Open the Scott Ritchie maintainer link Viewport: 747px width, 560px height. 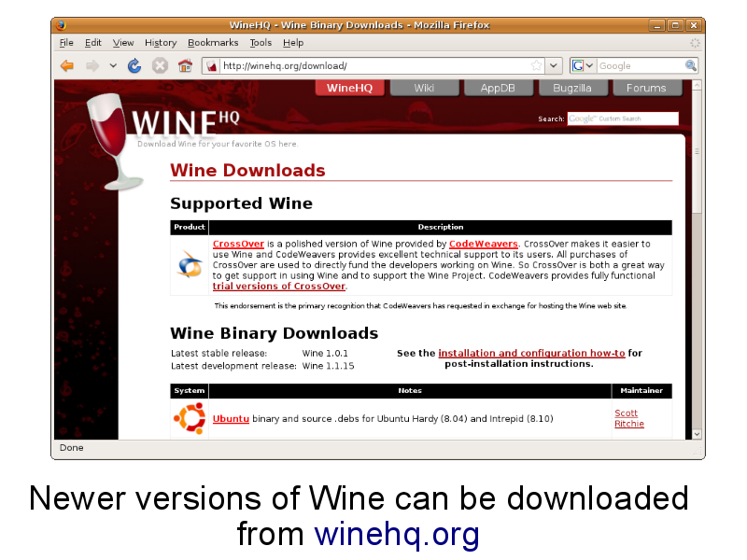628,418
